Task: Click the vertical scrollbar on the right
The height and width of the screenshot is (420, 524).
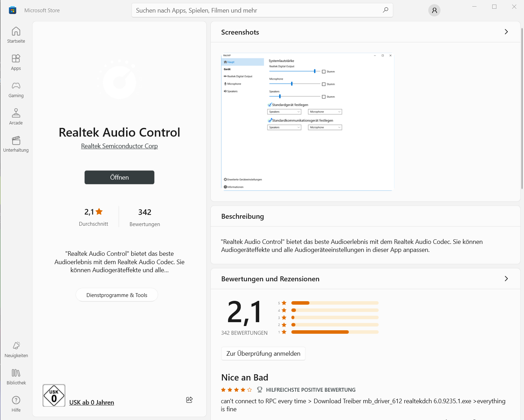Action: [x=522, y=108]
